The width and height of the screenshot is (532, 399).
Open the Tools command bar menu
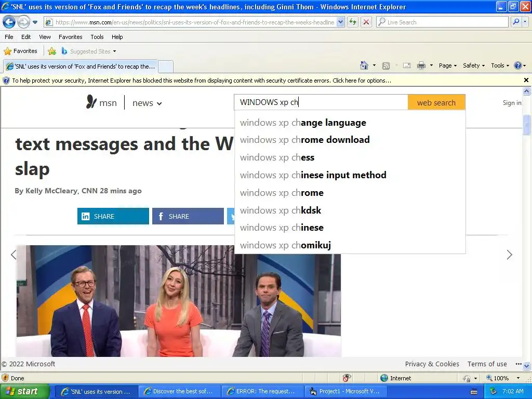(x=500, y=65)
